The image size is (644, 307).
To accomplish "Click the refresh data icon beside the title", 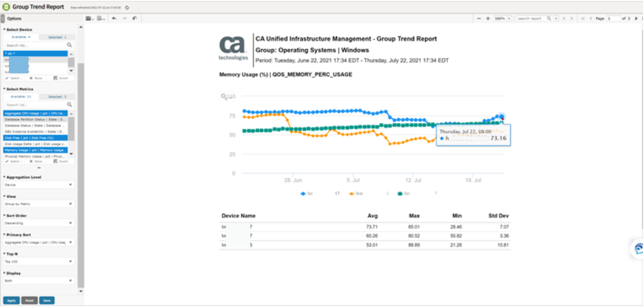I will click(x=127, y=8).
